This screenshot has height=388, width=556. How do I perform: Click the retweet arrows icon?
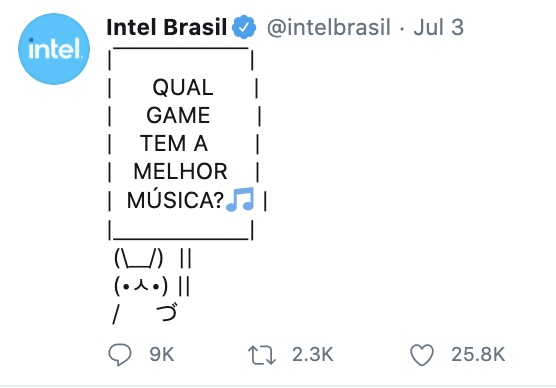coord(262,355)
